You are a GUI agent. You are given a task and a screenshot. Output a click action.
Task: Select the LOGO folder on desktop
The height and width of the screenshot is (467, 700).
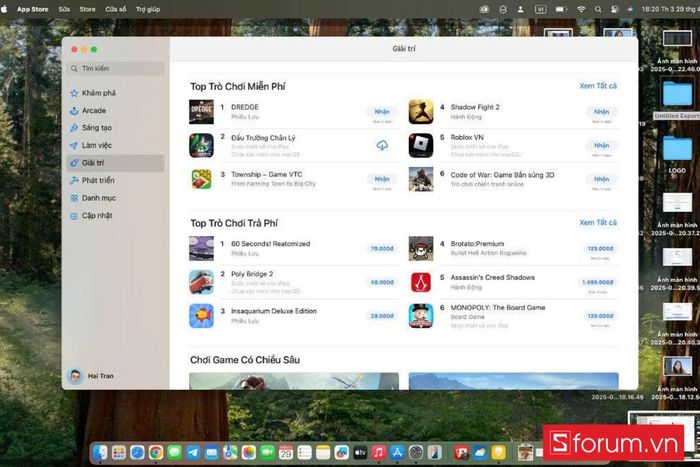coord(677,154)
